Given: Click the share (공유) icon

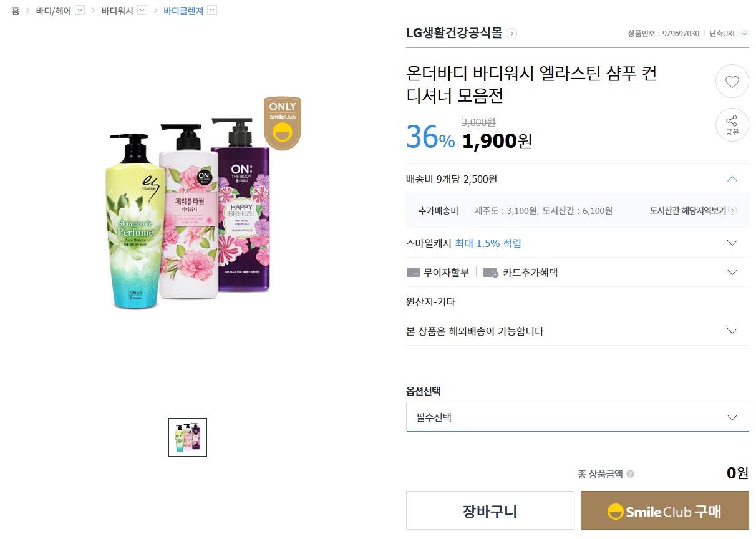Looking at the screenshot, I should coord(732,125).
